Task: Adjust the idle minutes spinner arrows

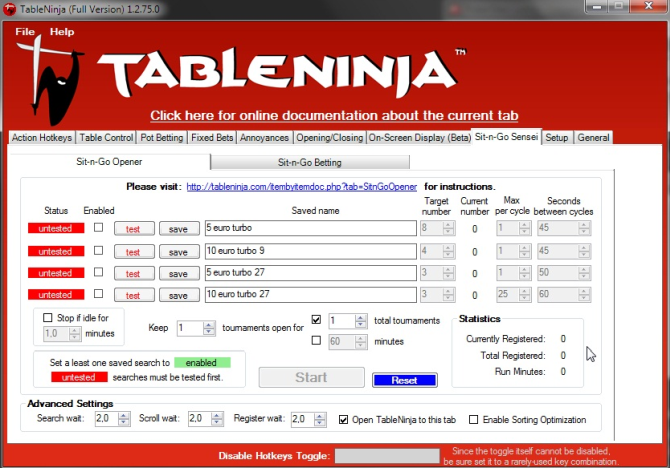Action: point(74,333)
